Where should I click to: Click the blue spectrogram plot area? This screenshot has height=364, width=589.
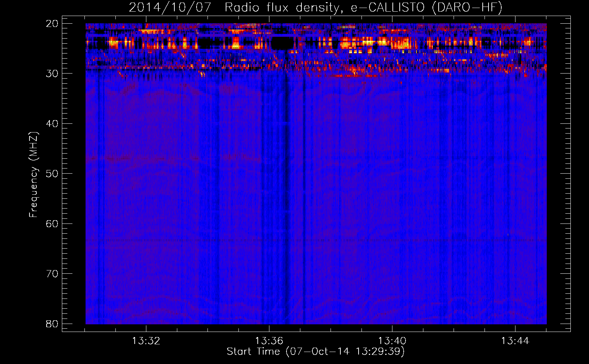point(316,174)
